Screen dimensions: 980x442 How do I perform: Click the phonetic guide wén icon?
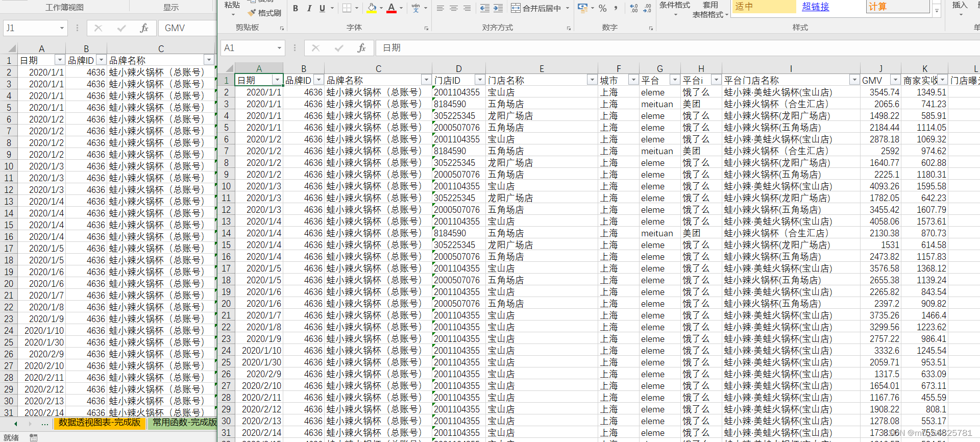[x=415, y=8]
